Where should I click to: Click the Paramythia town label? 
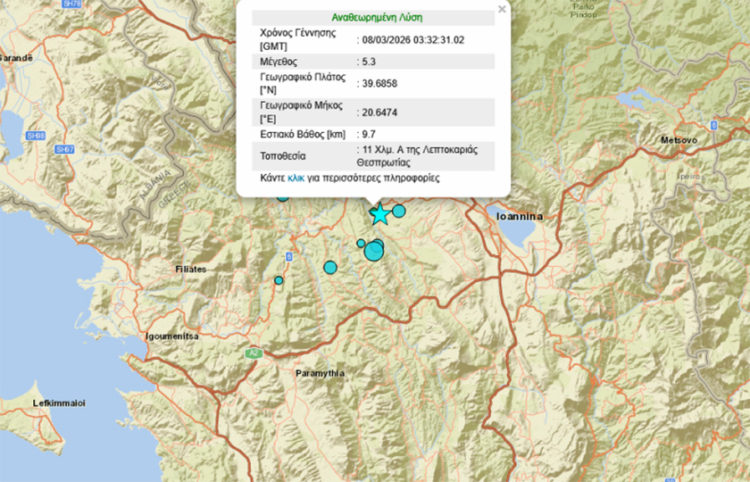(320, 373)
